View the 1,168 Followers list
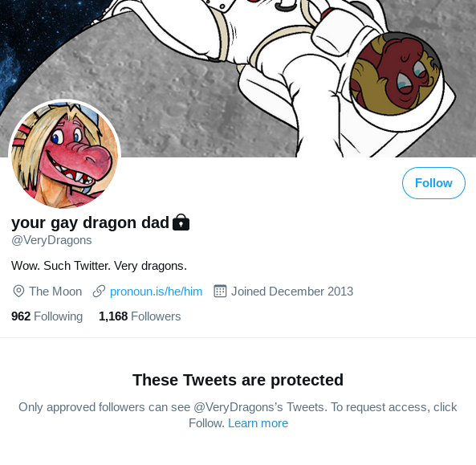Screen dimensions: 476x465 pos(140,316)
